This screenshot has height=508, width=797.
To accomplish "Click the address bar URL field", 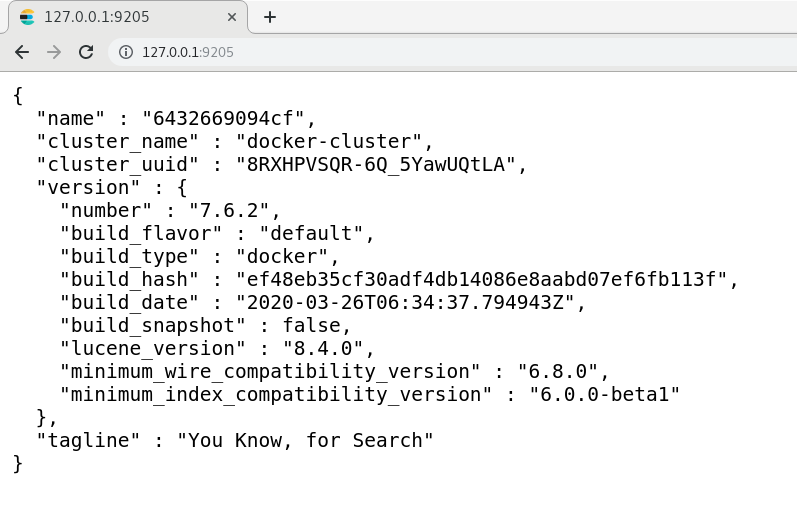I will coord(452,52).
